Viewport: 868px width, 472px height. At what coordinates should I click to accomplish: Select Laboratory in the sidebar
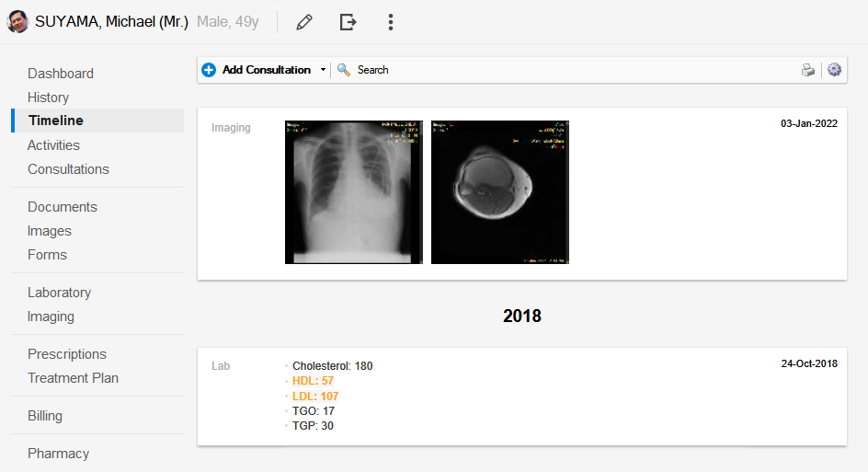tap(59, 293)
